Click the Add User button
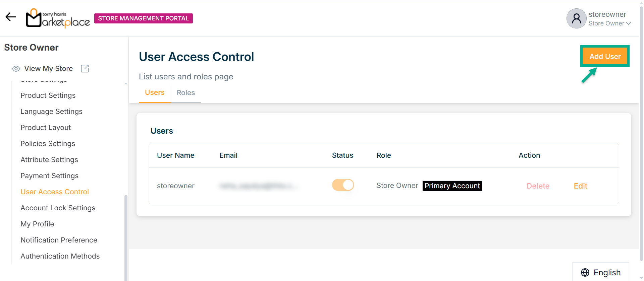644x281 pixels. click(x=605, y=56)
